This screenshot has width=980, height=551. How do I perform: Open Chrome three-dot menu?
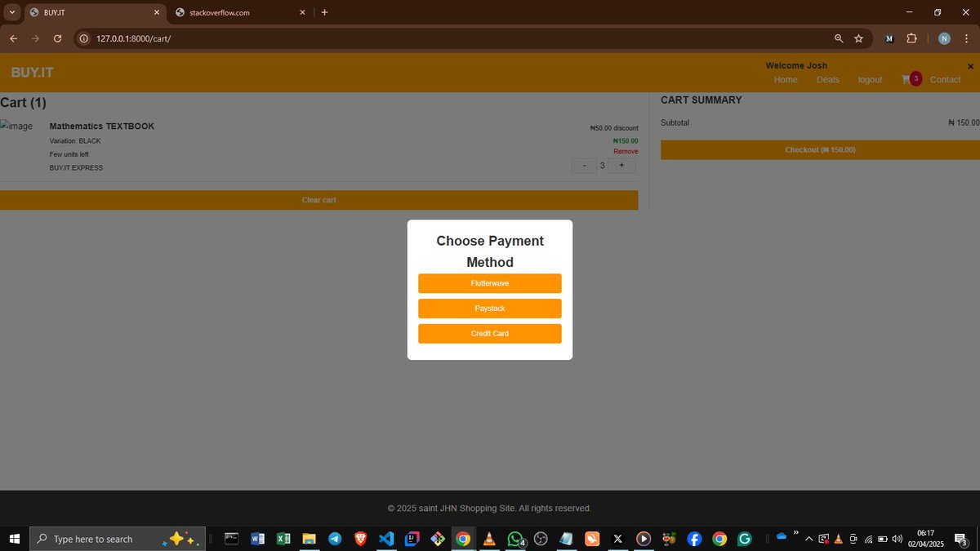966,38
